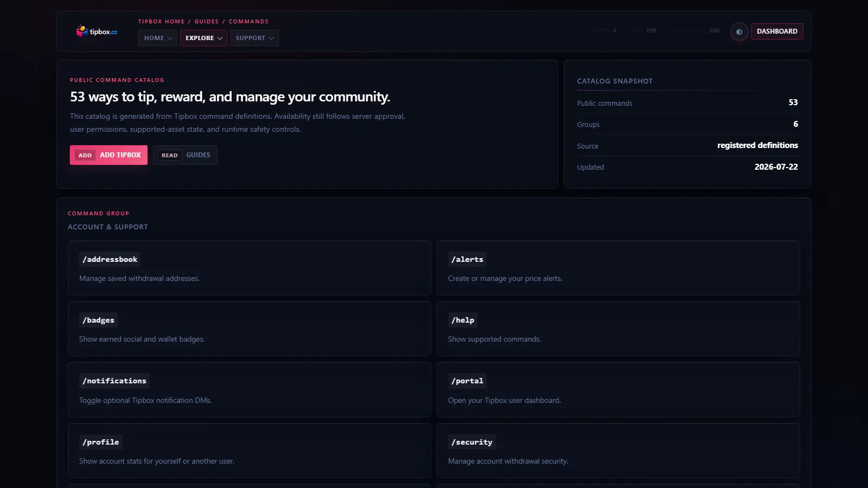Image resolution: width=868 pixels, height=488 pixels.
Task: Click the 'Public commands' snapshot row label
Action: pos(605,103)
